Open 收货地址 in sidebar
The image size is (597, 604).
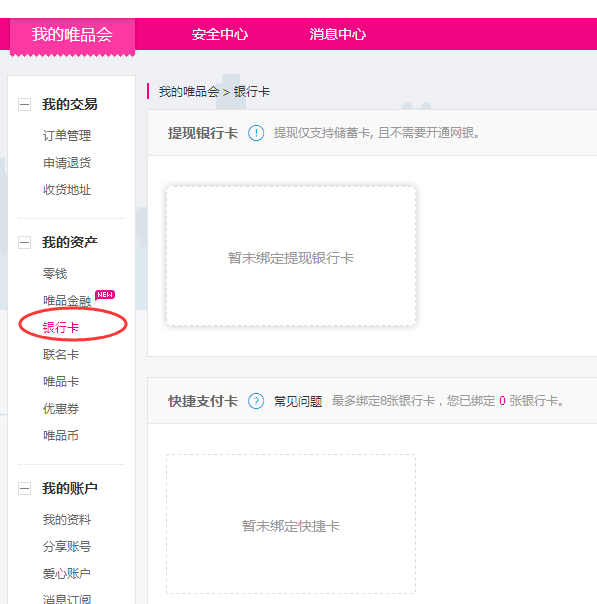[x=67, y=190]
